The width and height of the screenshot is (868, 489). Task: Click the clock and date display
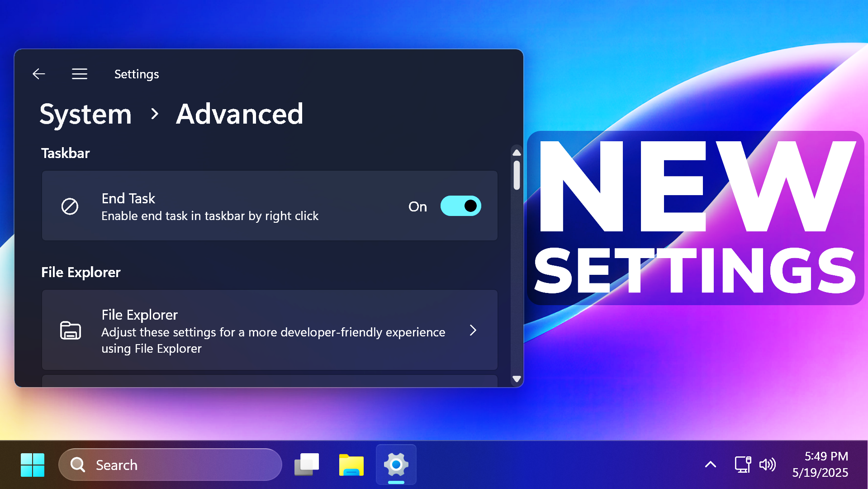tap(820, 465)
